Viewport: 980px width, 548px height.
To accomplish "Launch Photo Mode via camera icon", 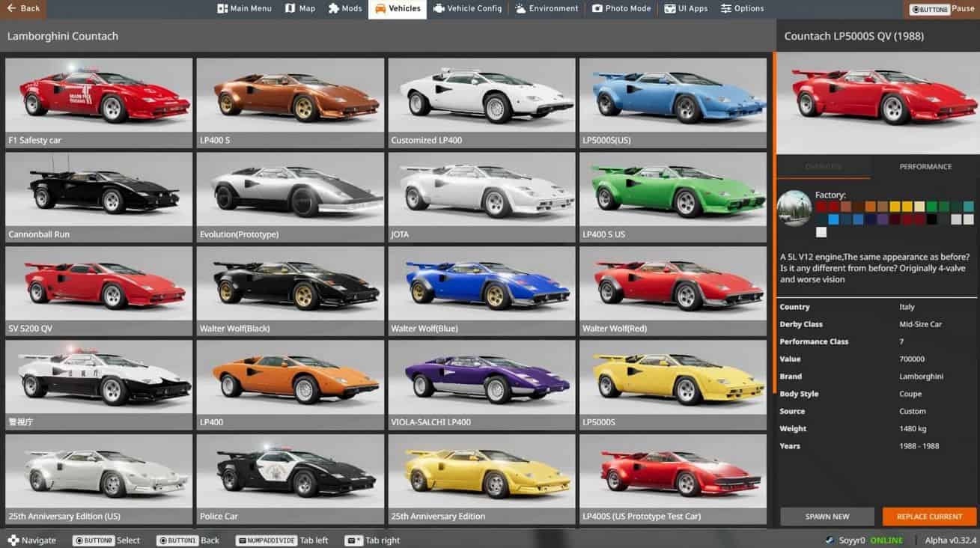I will (x=597, y=9).
